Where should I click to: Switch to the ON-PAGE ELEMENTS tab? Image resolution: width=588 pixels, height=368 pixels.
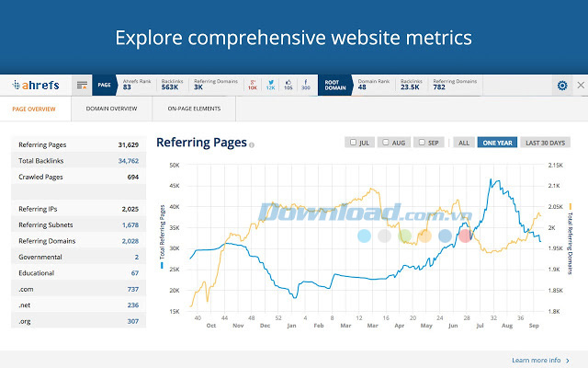(x=194, y=109)
